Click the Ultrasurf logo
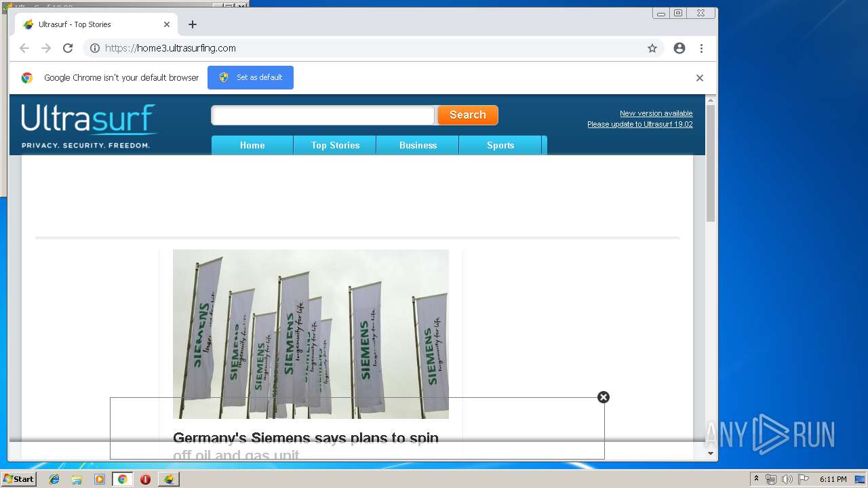This screenshot has width=868, height=488. [x=89, y=126]
